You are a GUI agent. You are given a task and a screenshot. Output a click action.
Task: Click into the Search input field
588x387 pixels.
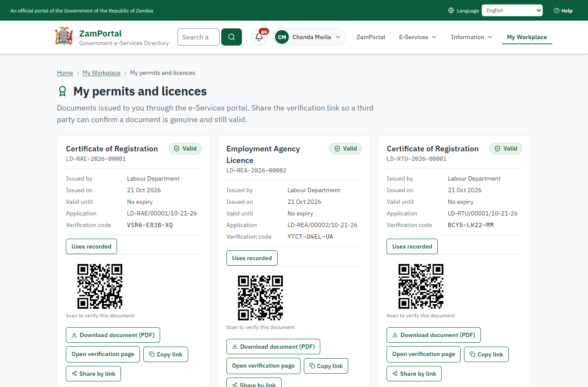tap(198, 37)
